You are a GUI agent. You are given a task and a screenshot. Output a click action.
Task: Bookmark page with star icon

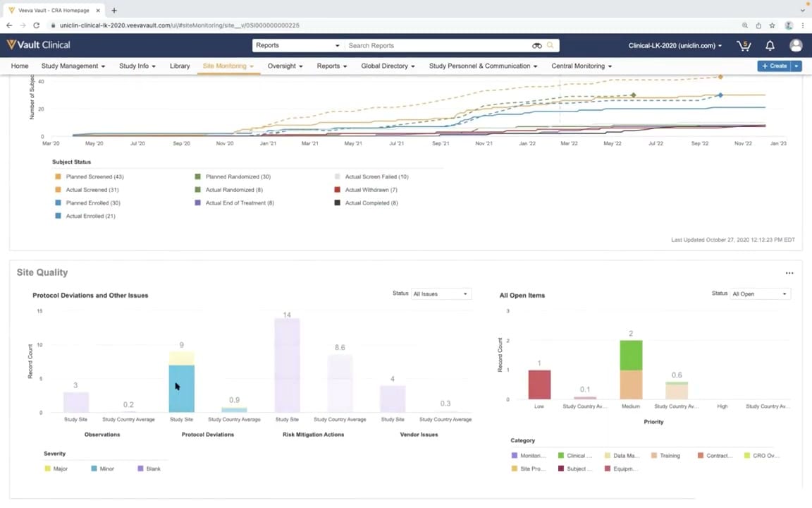click(x=772, y=25)
